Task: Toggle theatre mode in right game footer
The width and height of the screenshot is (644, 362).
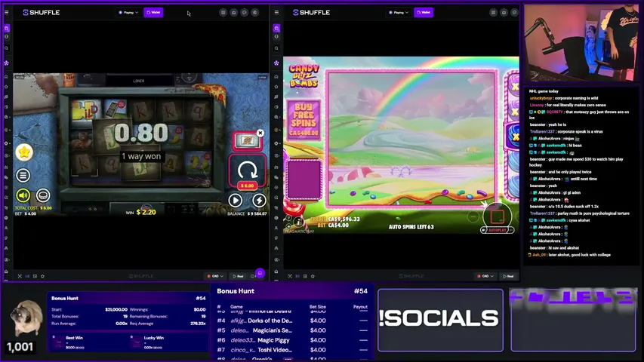Action: pyautogui.click(x=297, y=276)
